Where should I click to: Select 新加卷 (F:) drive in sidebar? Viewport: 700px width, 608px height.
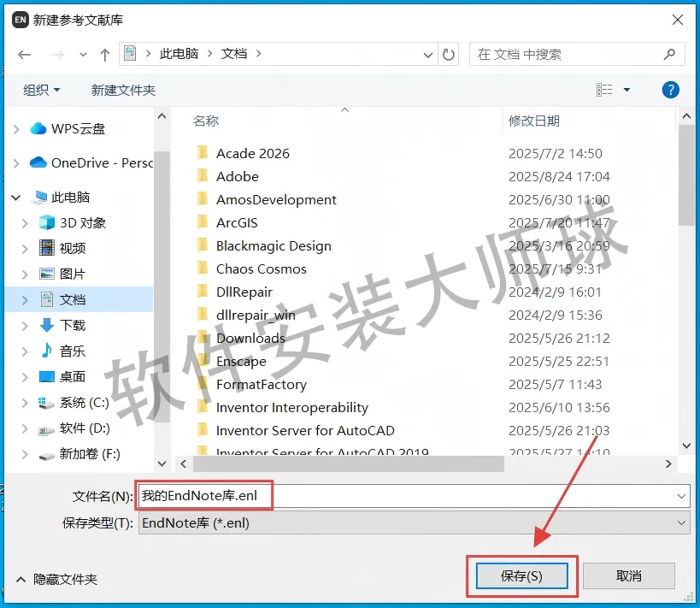79,454
